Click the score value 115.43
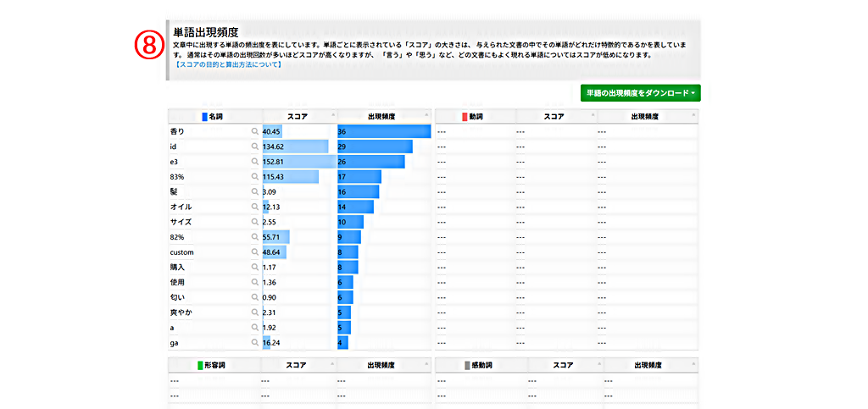868x409 pixels. point(274,177)
